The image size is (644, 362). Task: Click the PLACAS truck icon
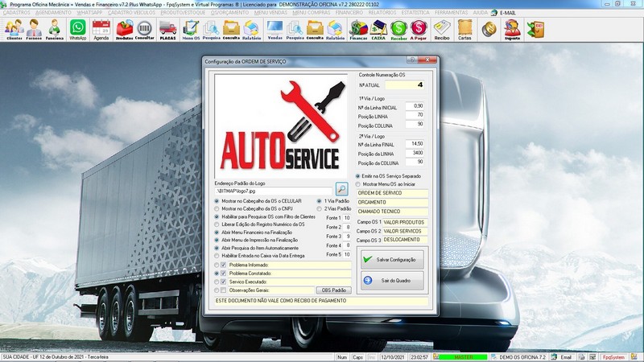pyautogui.click(x=167, y=31)
